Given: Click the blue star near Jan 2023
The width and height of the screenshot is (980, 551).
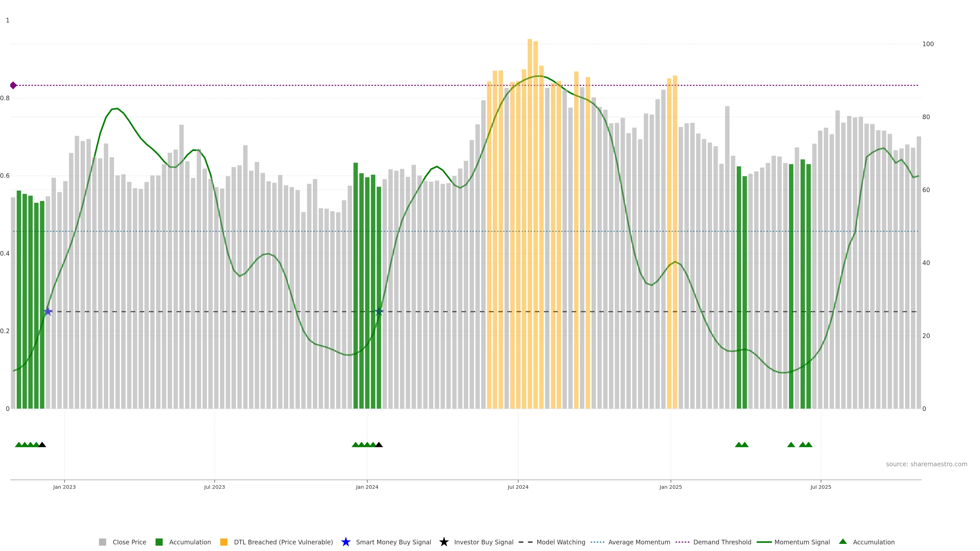Looking at the screenshot, I should [48, 311].
